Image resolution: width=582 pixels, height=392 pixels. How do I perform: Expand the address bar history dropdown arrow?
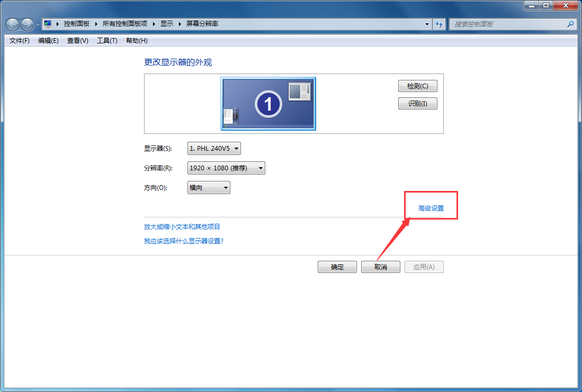pos(427,24)
